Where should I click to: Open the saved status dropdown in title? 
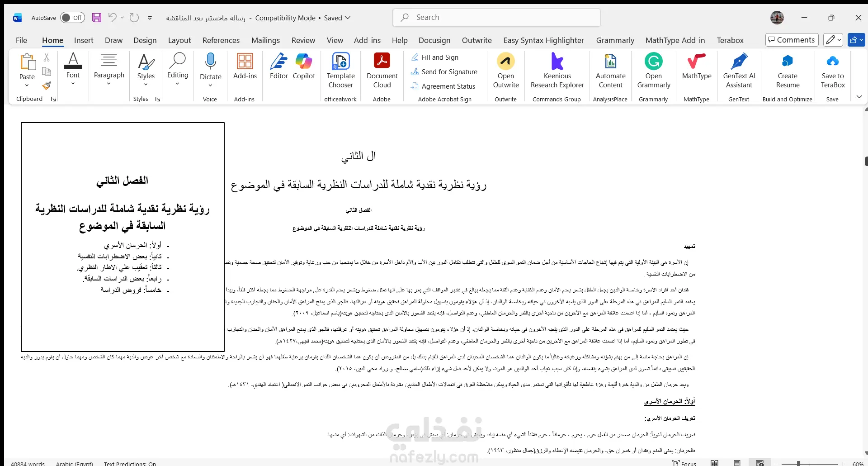tap(348, 18)
